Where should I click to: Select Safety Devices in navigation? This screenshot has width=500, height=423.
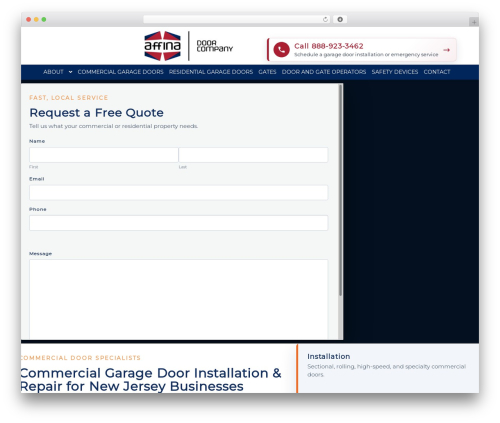click(x=395, y=72)
